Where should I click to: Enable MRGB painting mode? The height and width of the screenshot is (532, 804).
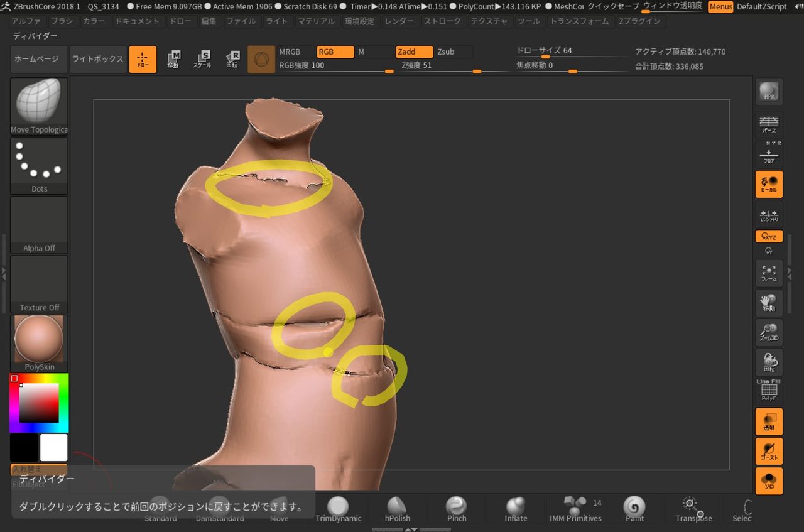click(295, 52)
